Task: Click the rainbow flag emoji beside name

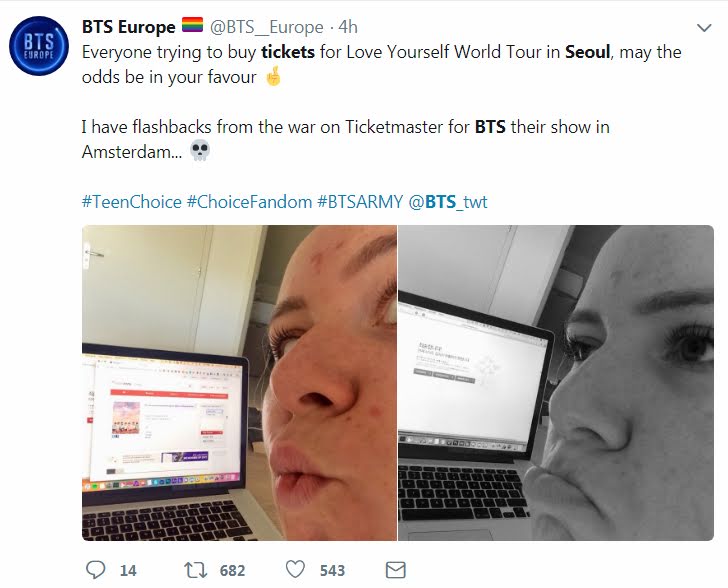Action: [x=192, y=25]
